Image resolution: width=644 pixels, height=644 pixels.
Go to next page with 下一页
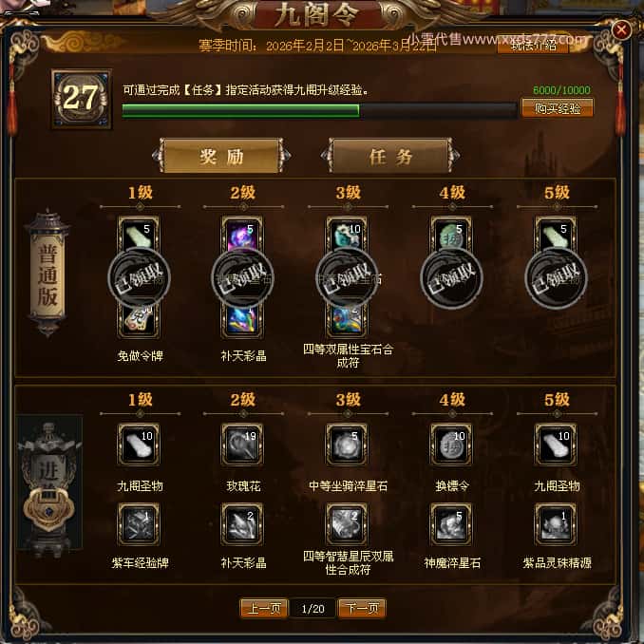pyautogui.click(x=362, y=608)
